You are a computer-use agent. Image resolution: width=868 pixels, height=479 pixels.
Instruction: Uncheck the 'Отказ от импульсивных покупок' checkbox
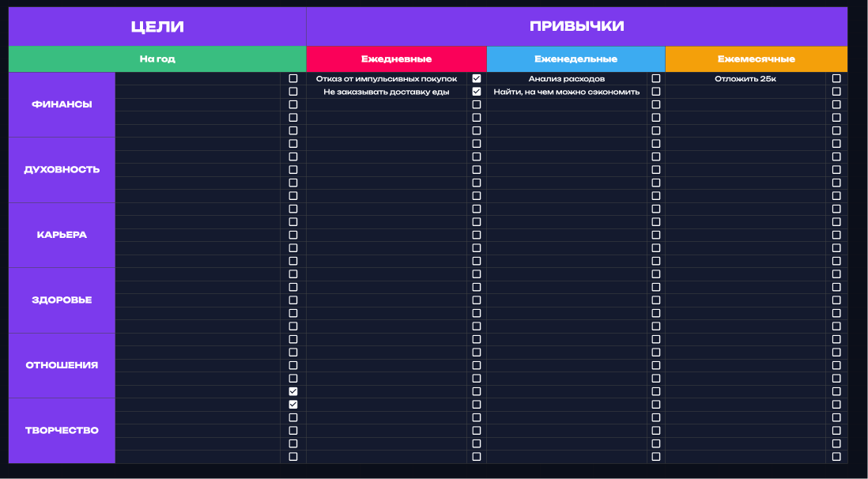coord(476,78)
